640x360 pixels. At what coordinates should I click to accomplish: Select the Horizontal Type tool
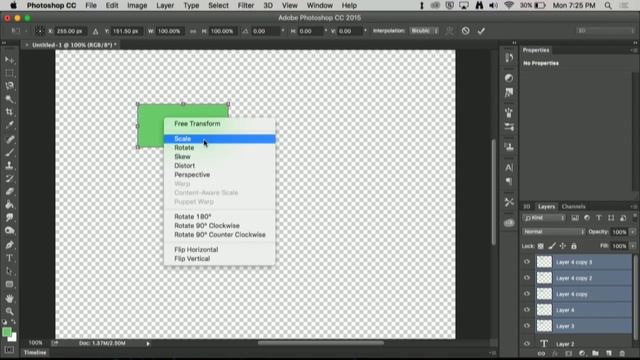(9, 258)
